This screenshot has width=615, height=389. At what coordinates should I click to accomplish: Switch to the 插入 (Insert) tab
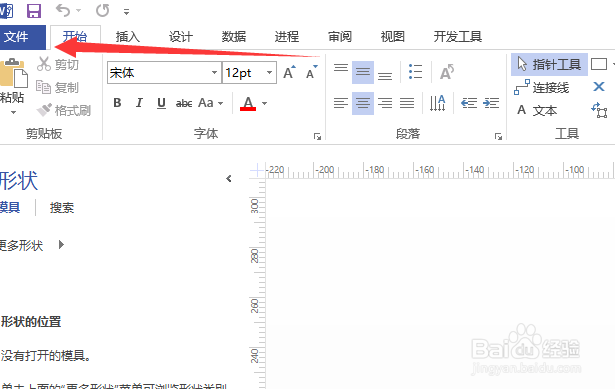point(128,37)
